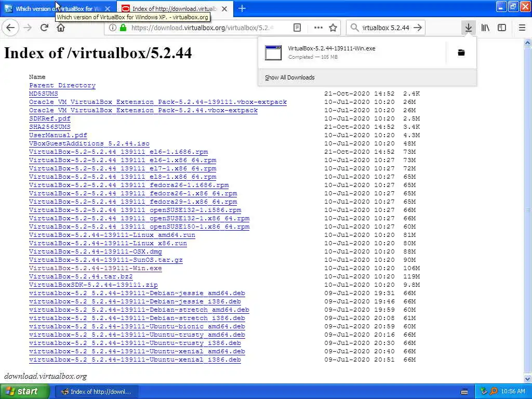Open SHA256SUMS link

49,127
